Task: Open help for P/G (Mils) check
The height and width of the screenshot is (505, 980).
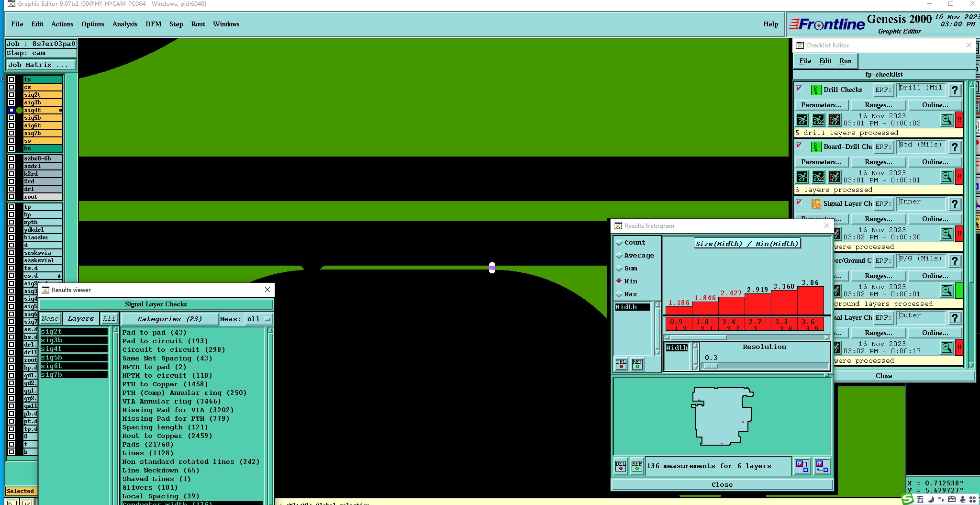Action: [955, 260]
